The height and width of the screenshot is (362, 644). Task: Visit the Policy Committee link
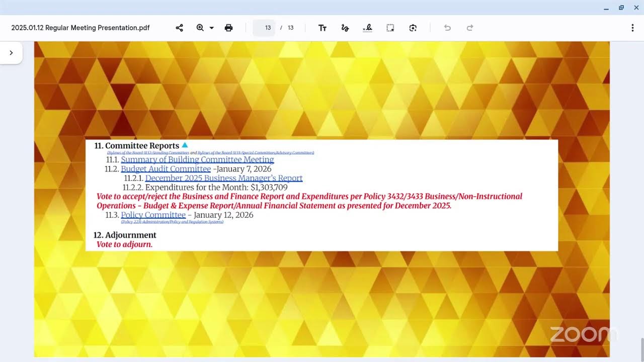[153, 215]
